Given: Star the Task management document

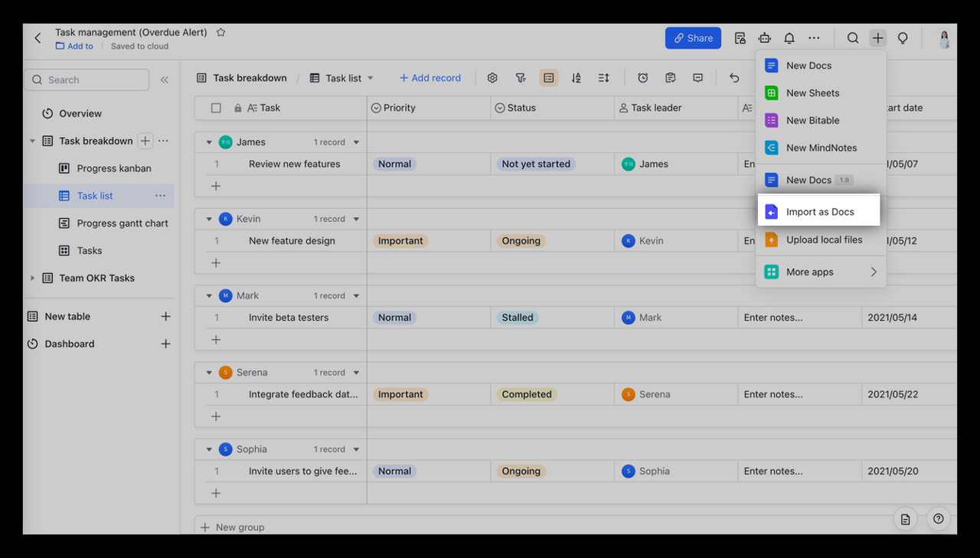Looking at the screenshot, I should point(220,32).
